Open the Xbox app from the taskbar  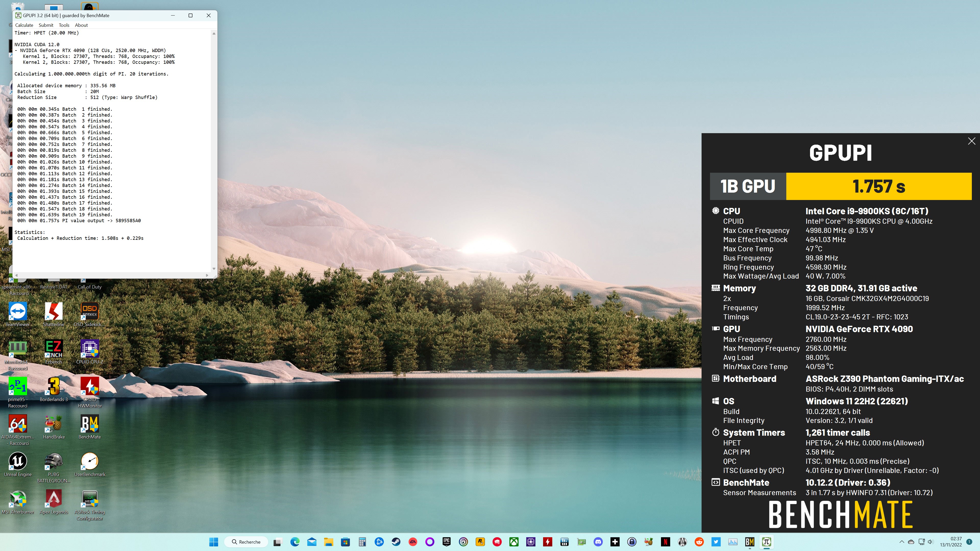click(x=514, y=542)
